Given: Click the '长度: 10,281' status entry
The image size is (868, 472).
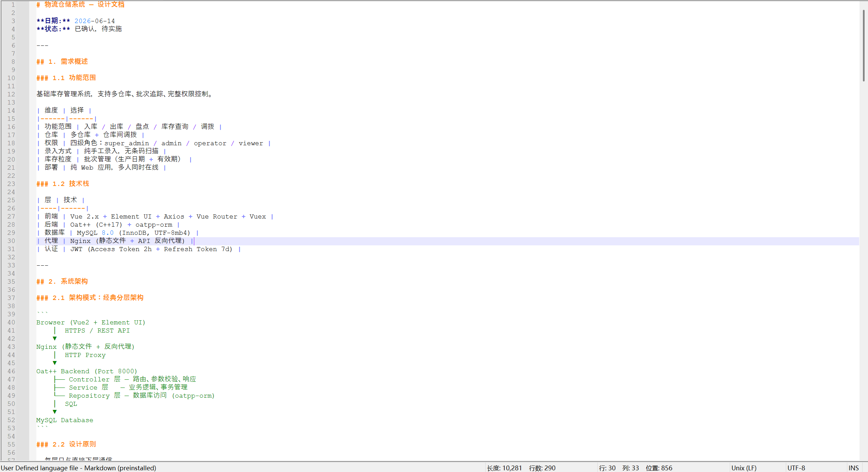Looking at the screenshot, I should [x=504, y=468].
